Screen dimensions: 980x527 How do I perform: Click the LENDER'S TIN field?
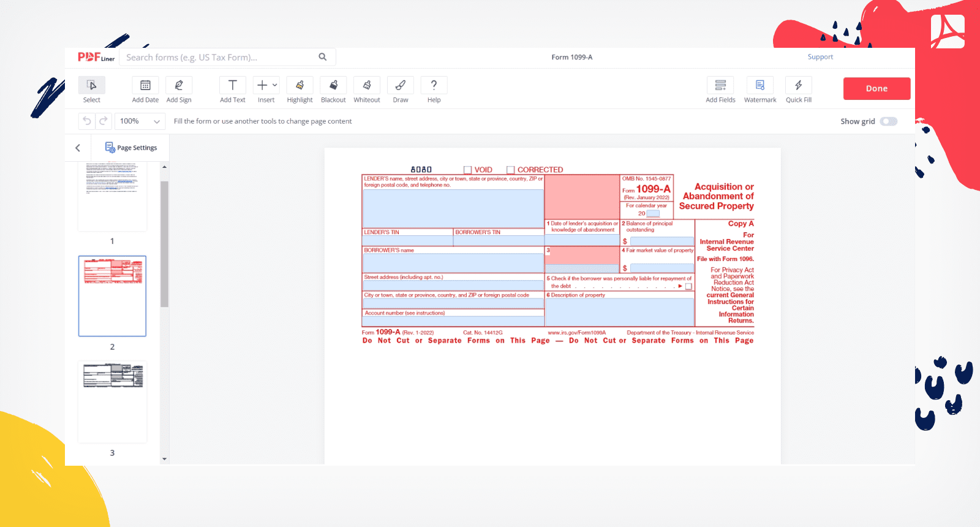tap(408, 241)
